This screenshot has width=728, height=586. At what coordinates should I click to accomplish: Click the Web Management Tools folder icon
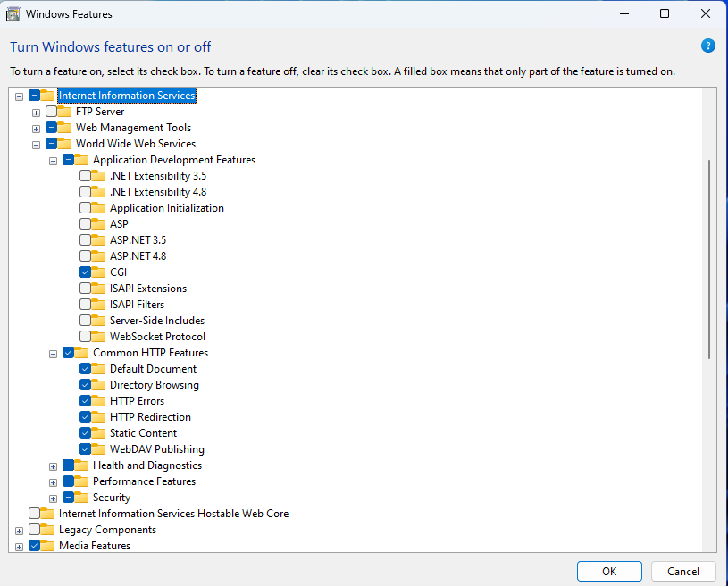[64, 127]
